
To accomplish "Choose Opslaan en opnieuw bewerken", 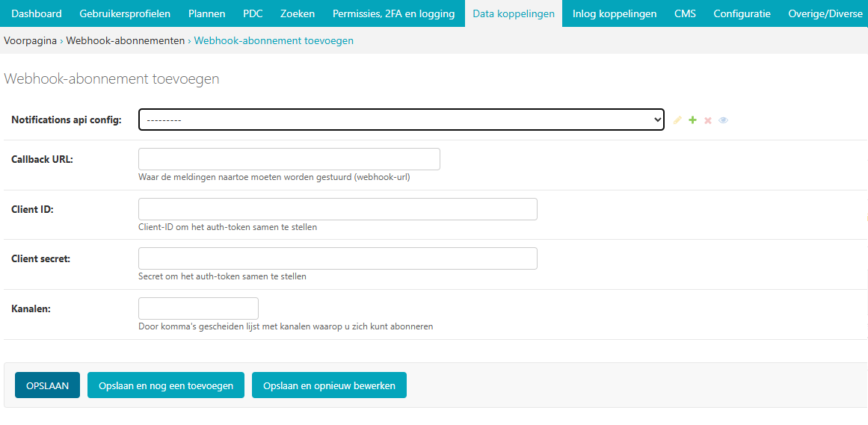I will pyautogui.click(x=329, y=385).
